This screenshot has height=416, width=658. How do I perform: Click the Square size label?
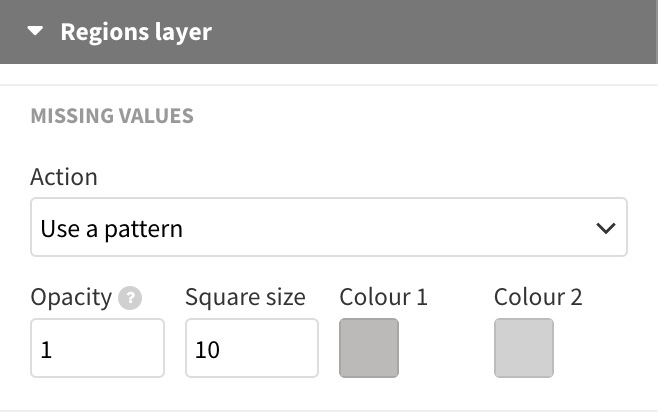point(245,298)
